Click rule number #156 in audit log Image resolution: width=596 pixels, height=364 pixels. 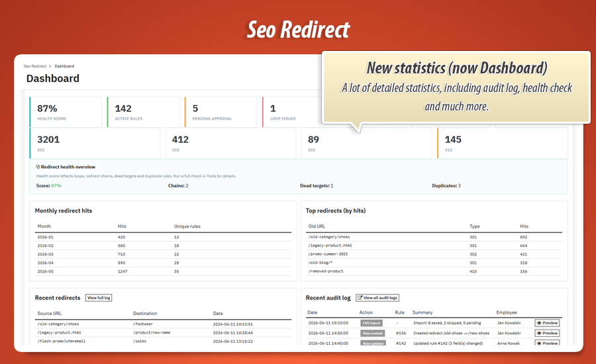401,333
